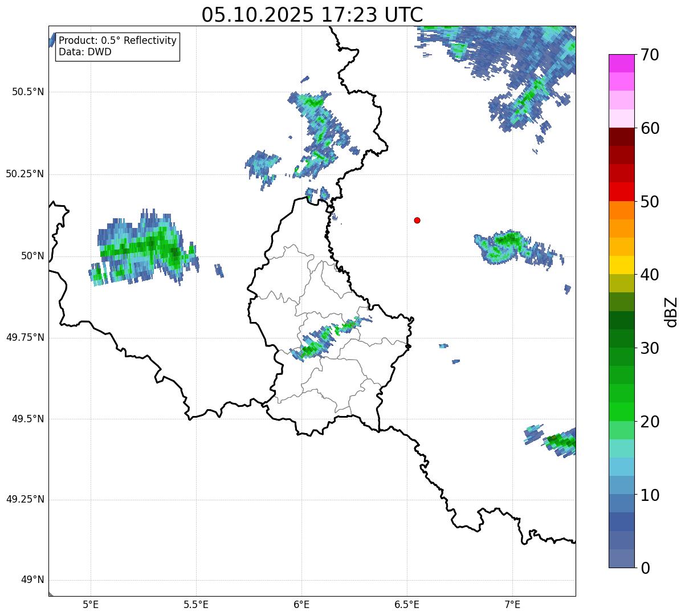
Task: Click the longitude label 5.5°E
Action: (196, 604)
